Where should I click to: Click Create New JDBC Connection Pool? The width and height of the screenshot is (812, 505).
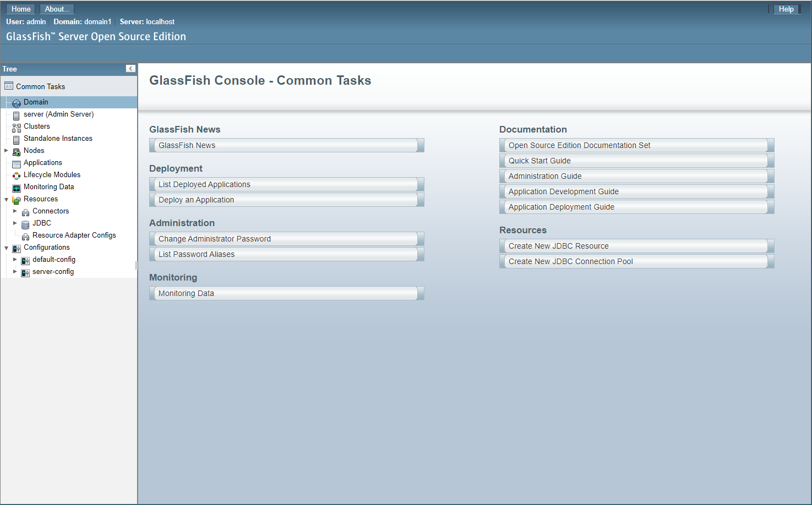(x=636, y=261)
